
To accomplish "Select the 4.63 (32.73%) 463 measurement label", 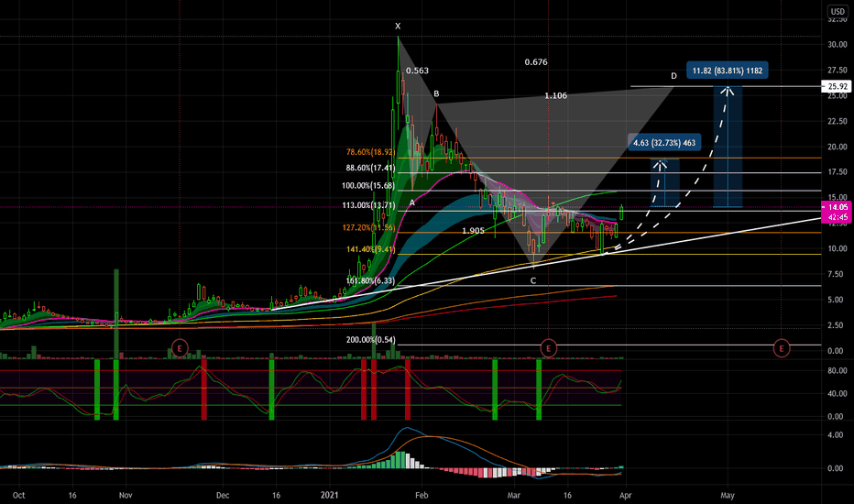I will 664,143.
